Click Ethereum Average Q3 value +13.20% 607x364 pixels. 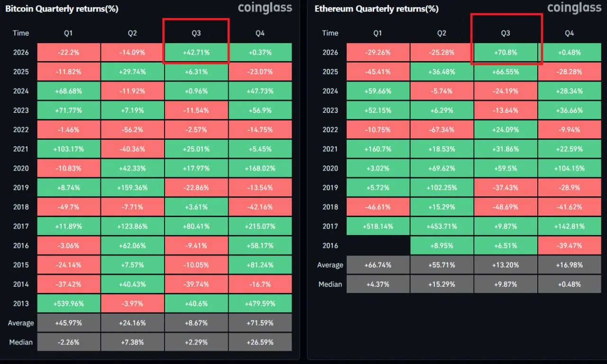click(x=506, y=265)
